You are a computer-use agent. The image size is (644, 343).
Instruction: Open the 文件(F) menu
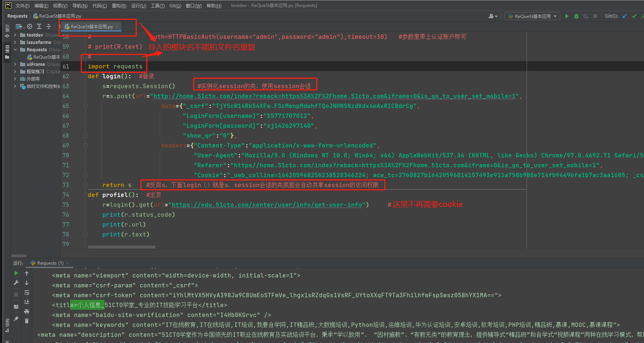pyautogui.click(x=23, y=5)
